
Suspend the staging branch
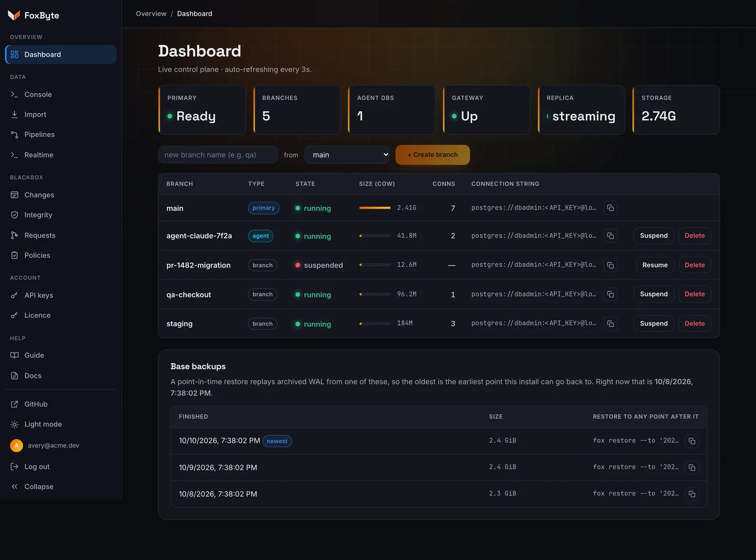(653, 323)
